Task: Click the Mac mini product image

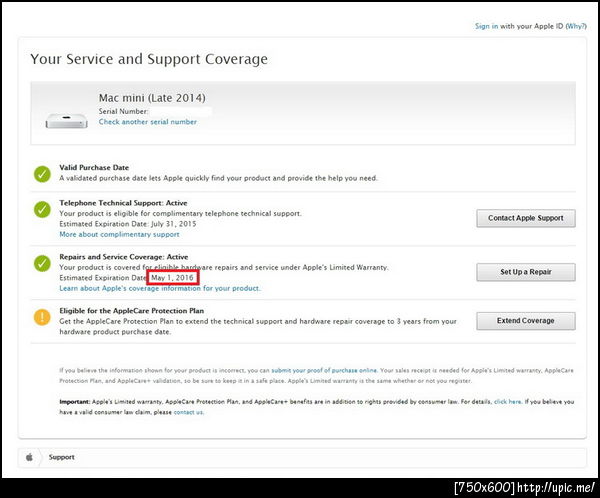Action: [67, 121]
